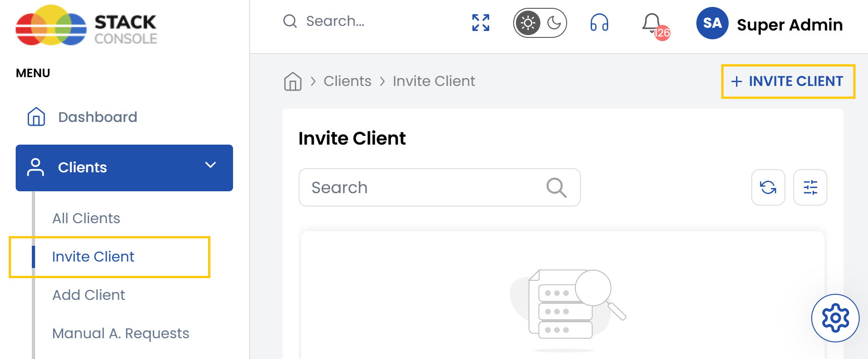Select Dashboard in the sidebar
Image resolution: width=868 pixels, height=359 pixels.
(97, 117)
